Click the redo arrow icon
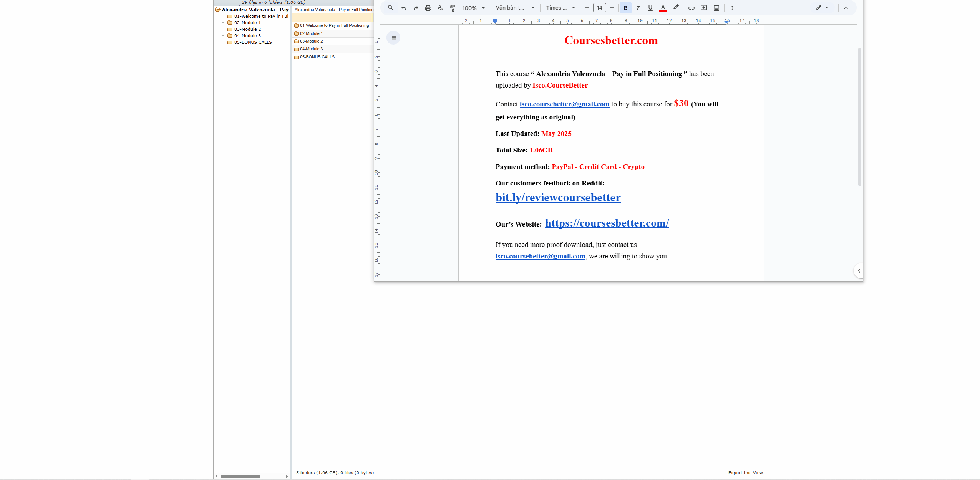 (x=416, y=8)
